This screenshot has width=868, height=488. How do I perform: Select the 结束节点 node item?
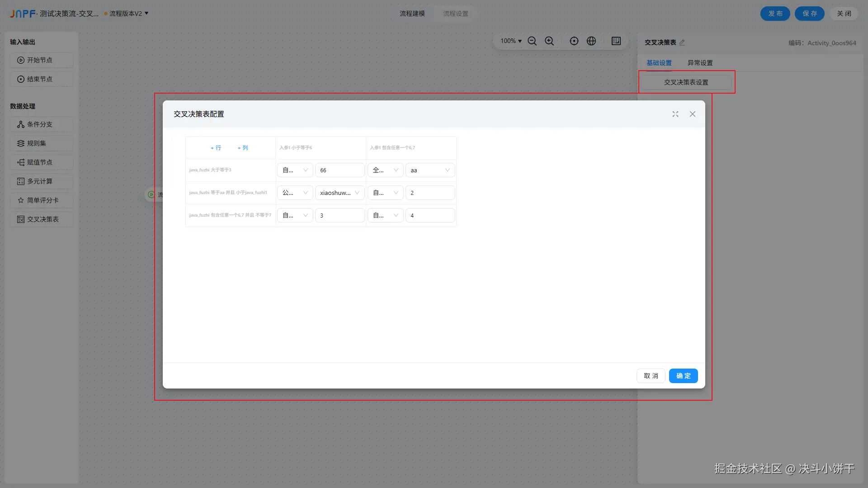(x=42, y=79)
